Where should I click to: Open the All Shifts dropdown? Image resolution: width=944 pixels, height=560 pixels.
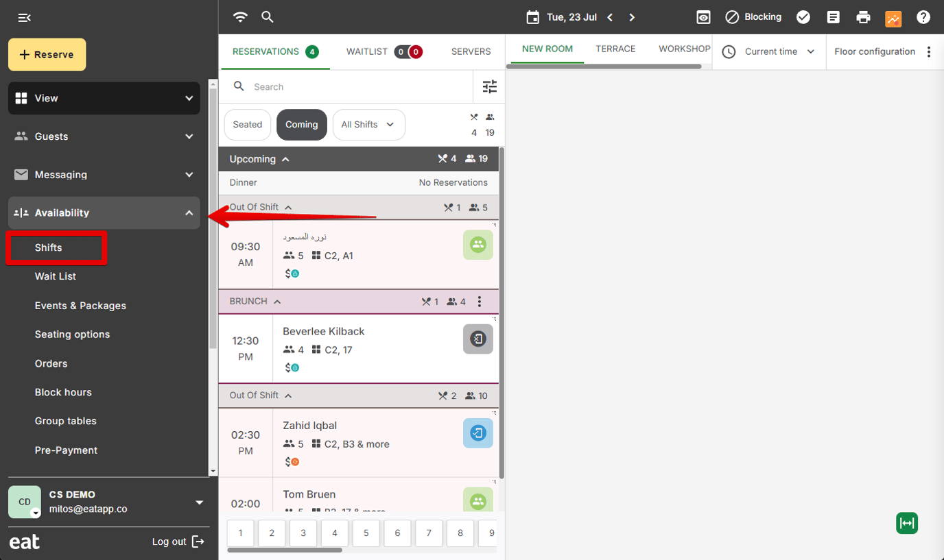coord(368,125)
